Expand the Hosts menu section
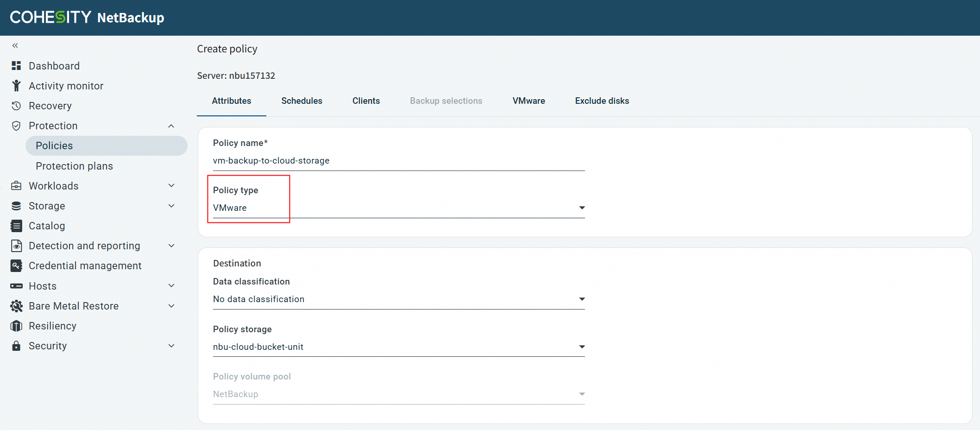 [x=171, y=286]
